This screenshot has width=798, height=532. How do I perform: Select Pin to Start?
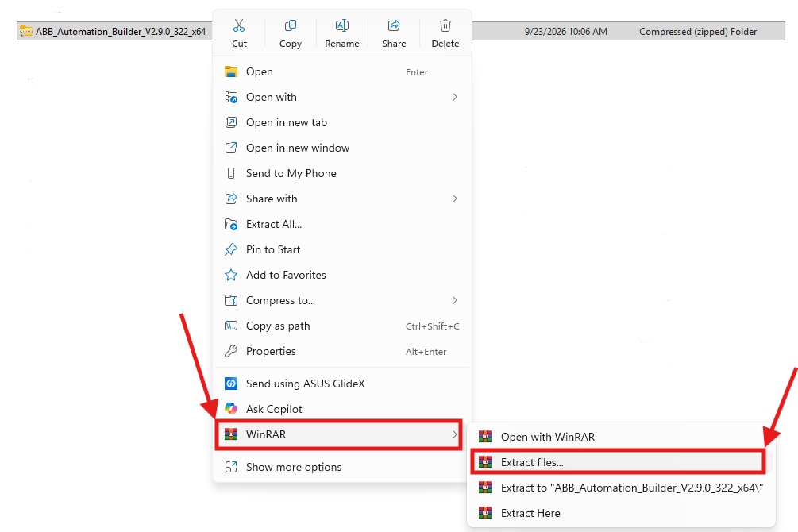342,249
